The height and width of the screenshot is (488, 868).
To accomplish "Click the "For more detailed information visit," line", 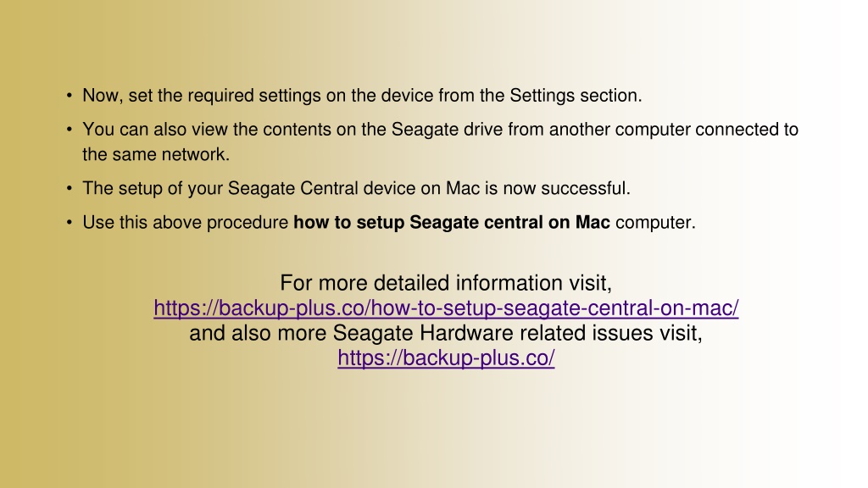I will (x=446, y=283).
